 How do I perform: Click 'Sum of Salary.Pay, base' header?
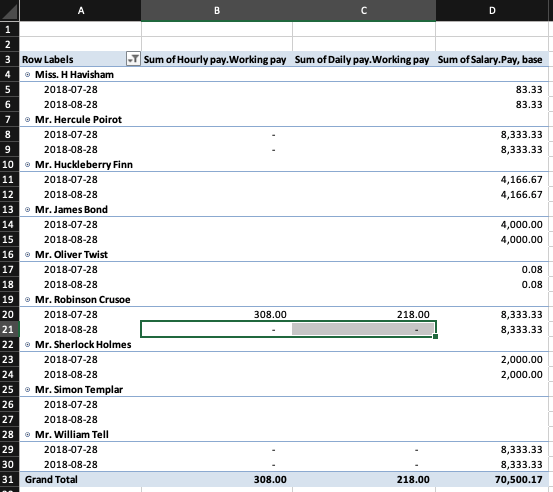[x=490, y=59]
